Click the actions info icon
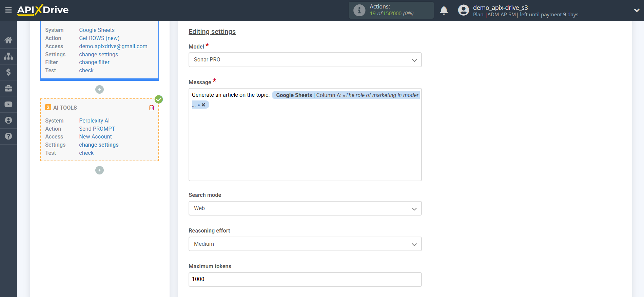Image resolution: width=644 pixels, height=297 pixels. [359, 10]
